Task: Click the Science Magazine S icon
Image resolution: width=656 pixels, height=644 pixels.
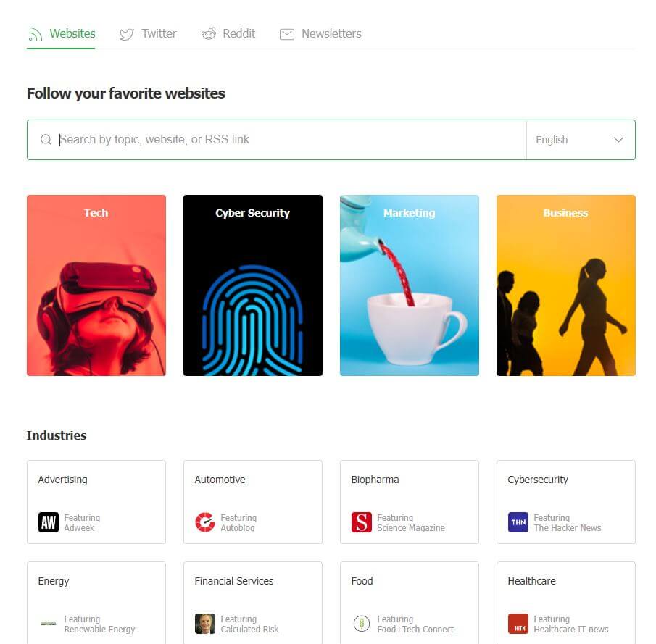Action: click(x=362, y=522)
